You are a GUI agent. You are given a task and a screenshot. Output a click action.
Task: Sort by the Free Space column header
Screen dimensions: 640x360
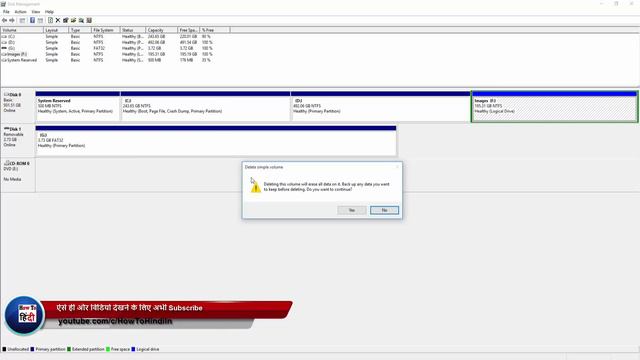(x=189, y=30)
